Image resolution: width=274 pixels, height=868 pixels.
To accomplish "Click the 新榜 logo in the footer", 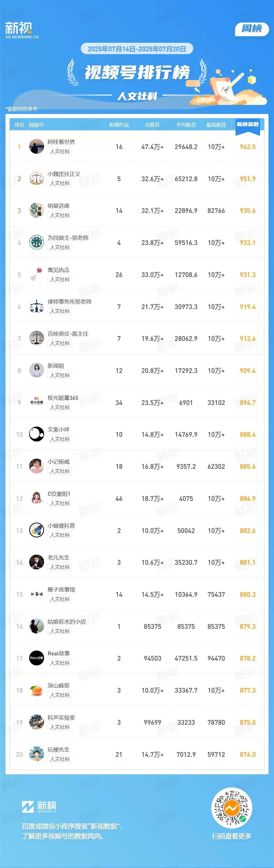I will 39,807.
